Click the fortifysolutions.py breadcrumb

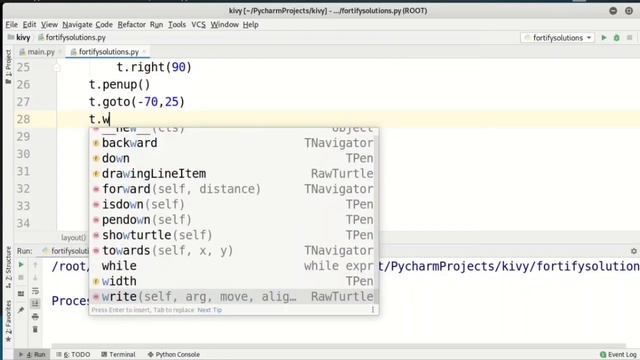pos(72,38)
